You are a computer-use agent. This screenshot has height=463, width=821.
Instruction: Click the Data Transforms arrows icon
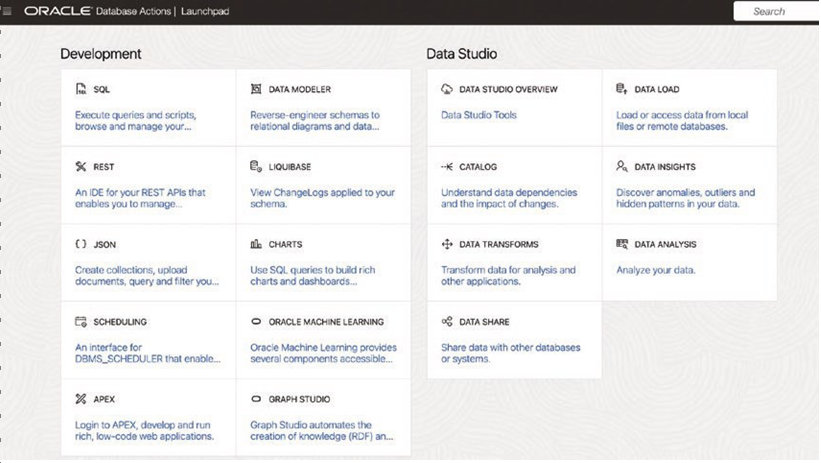(447, 244)
